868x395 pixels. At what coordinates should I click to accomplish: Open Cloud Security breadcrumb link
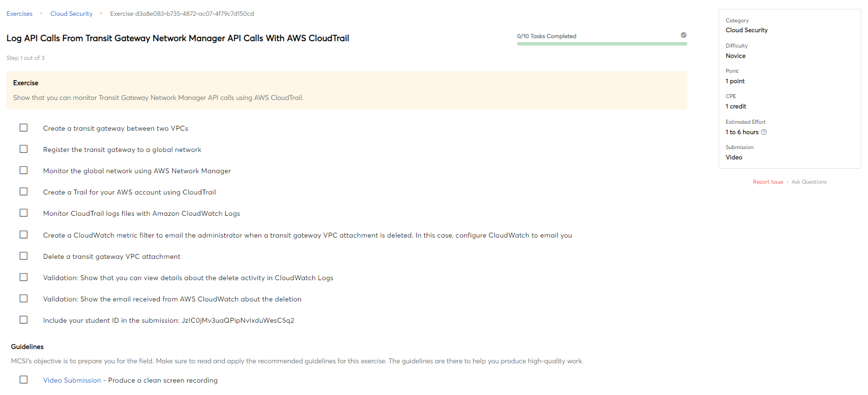(71, 14)
